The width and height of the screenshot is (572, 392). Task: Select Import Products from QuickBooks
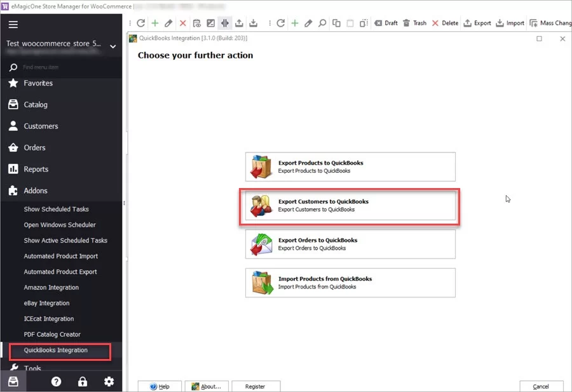[350, 282]
